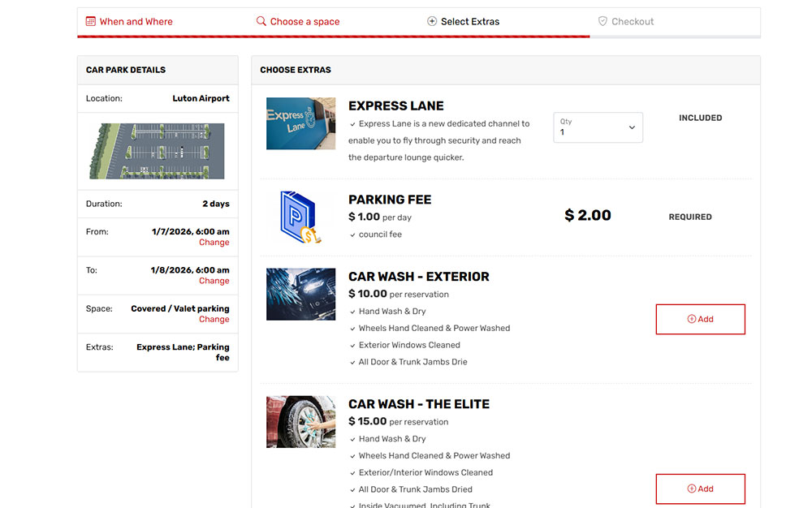Click the checkmark next to Hand Wash & Dry

[x=352, y=311]
